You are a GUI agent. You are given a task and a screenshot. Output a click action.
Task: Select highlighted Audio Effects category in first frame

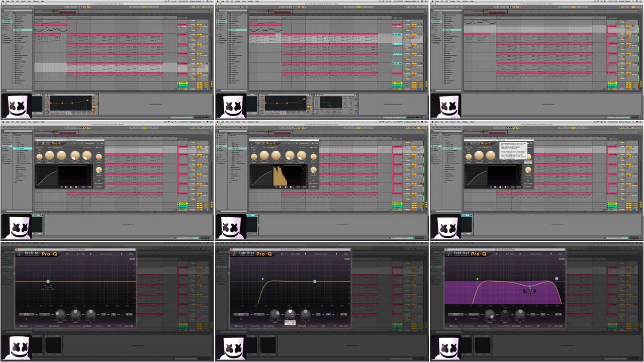coord(8,21)
